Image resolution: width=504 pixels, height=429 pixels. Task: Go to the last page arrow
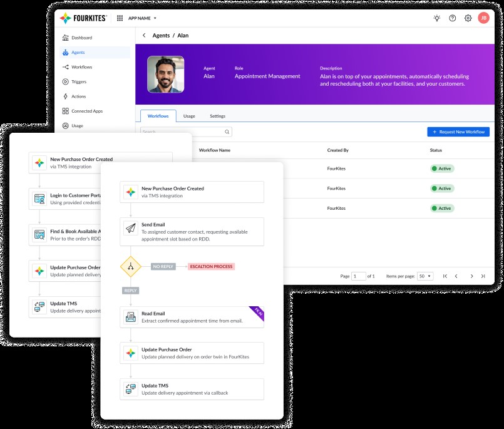pos(483,276)
